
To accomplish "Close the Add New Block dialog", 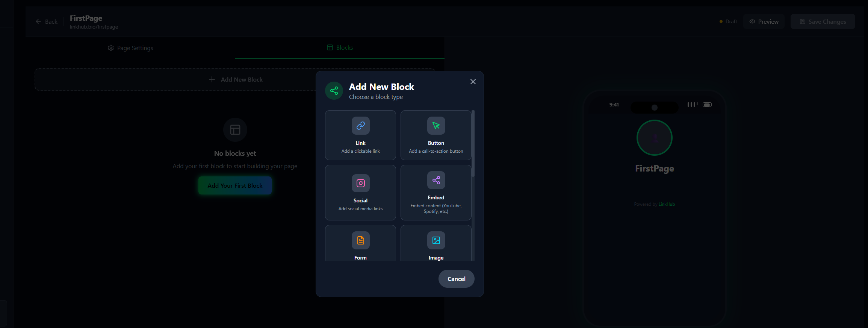I will point(473,82).
